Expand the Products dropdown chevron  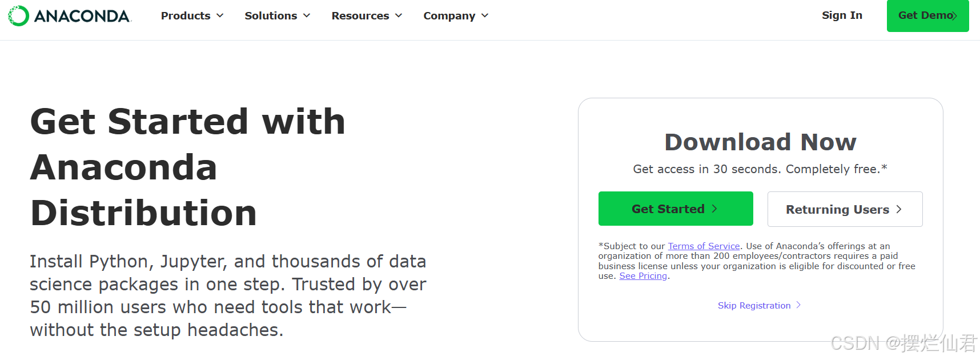220,16
